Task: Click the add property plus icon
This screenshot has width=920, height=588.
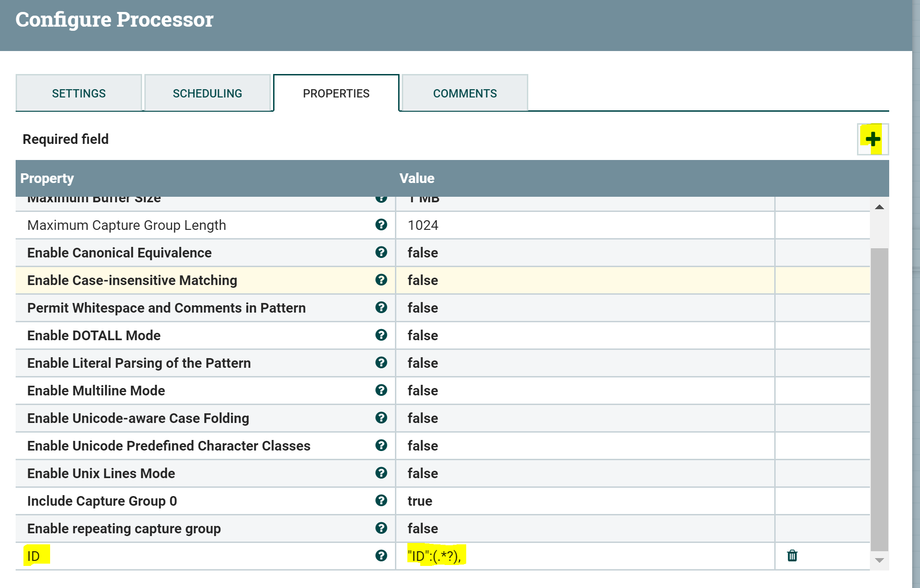Action: pos(872,139)
